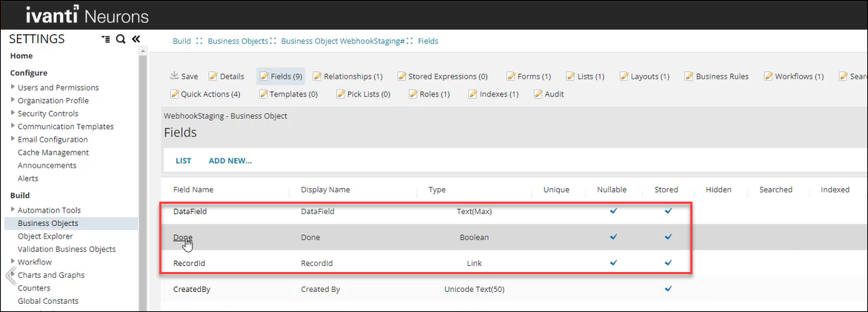Open the search icon in Settings header
This screenshot has width=868, height=312.
pos(120,39)
